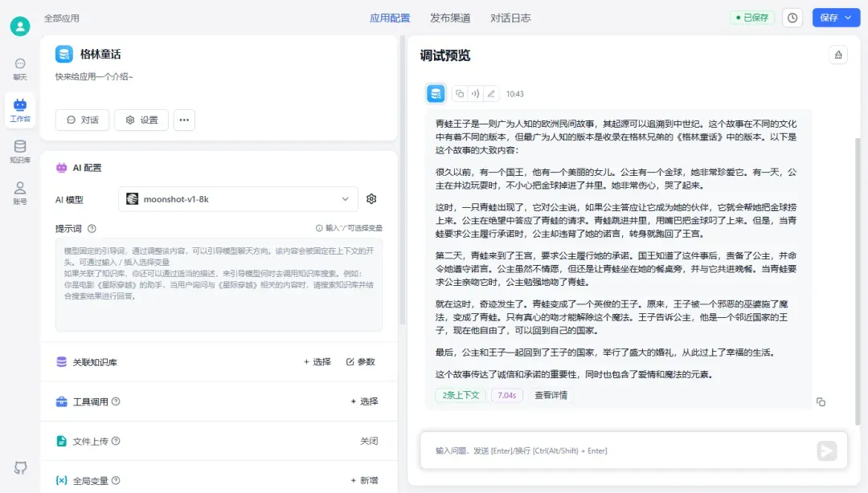The width and height of the screenshot is (868, 493).
Task: Click the 设置 button
Action: pyautogui.click(x=141, y=120)
